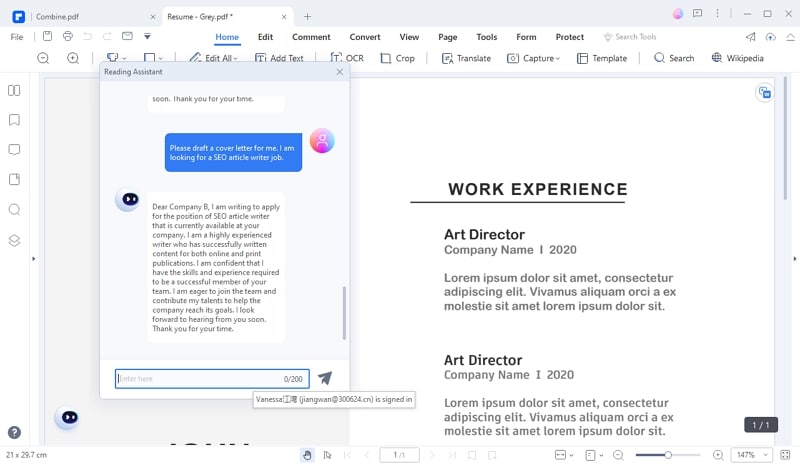Toggle full screen mode icon

click(785, 455)
